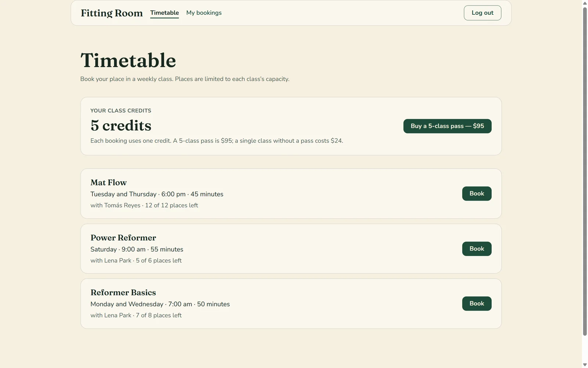Click the '5 credits' balance text

pos(121,125)
